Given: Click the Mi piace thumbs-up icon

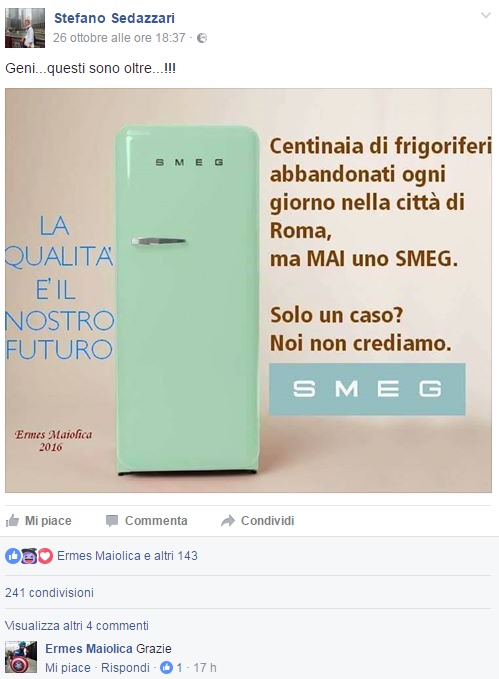Looking at the screenshot, I should 12,521.
